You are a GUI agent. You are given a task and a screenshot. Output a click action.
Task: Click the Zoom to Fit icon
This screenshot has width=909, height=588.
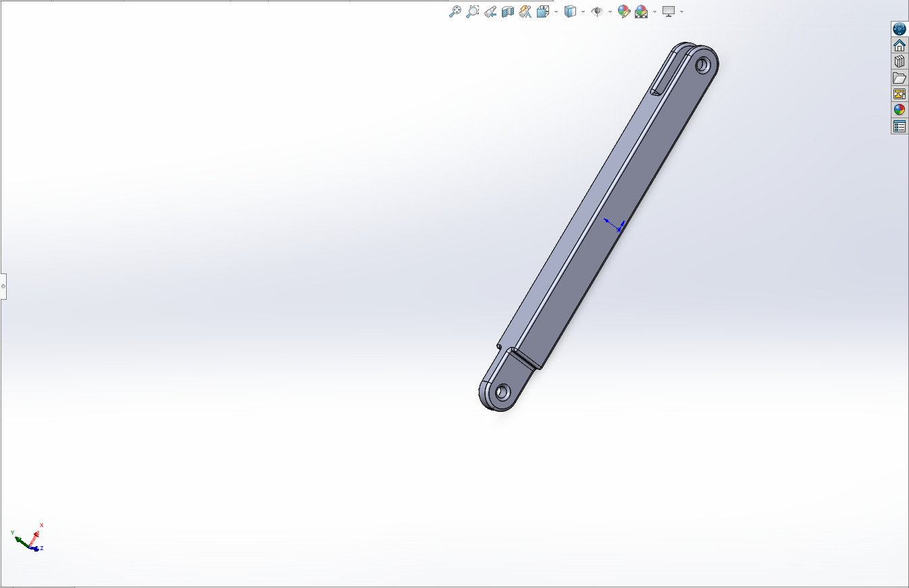coord(455,11)
